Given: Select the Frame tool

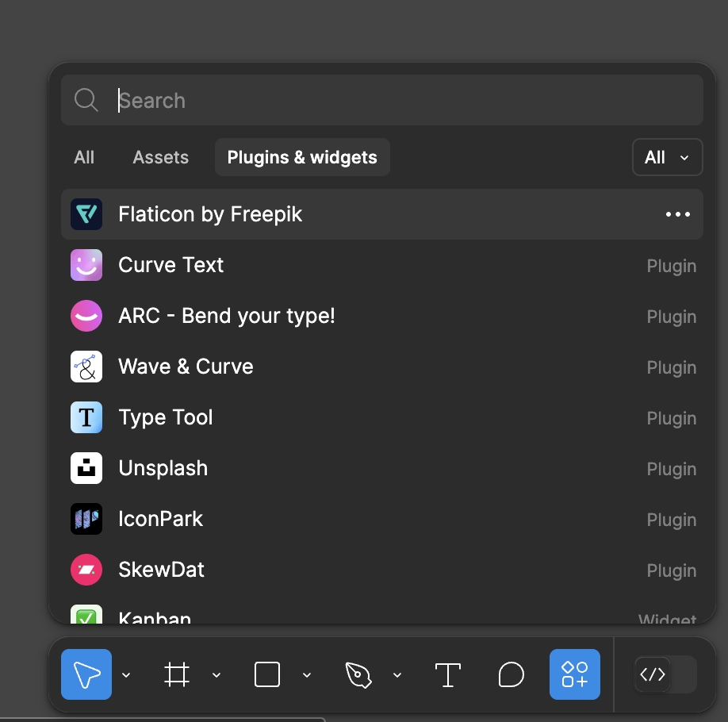Looking at the screenshot, I should [177, 674].
